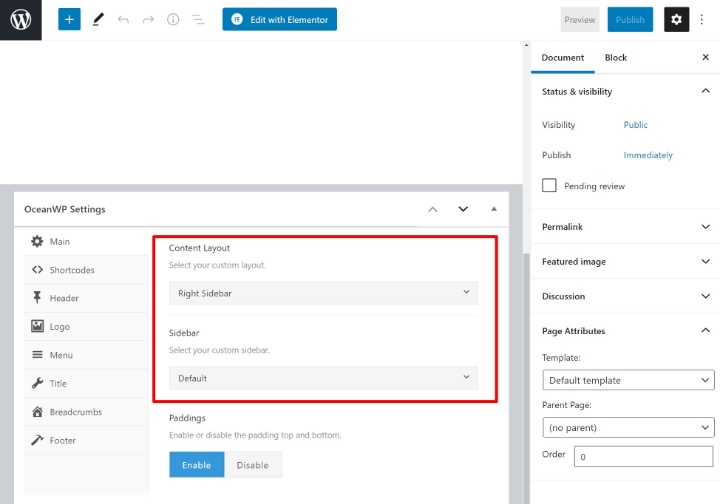Open the Content Layout dropdown
720x504 pixels.
[323, 293]
